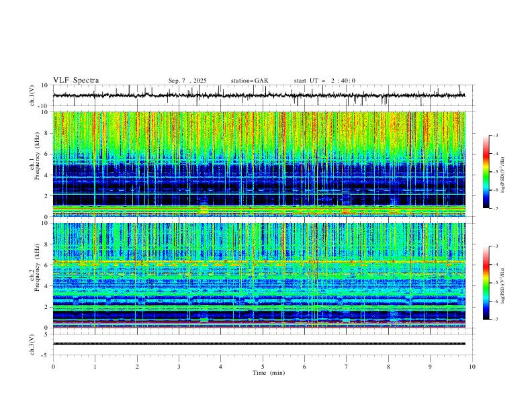Click the station=GAK label
The height and width of the screenshot is (411, 532).
click(249, 81)
